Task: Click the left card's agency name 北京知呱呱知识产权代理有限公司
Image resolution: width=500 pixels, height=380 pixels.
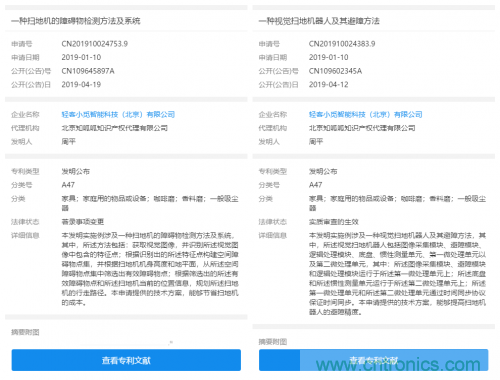Action: 114,128
